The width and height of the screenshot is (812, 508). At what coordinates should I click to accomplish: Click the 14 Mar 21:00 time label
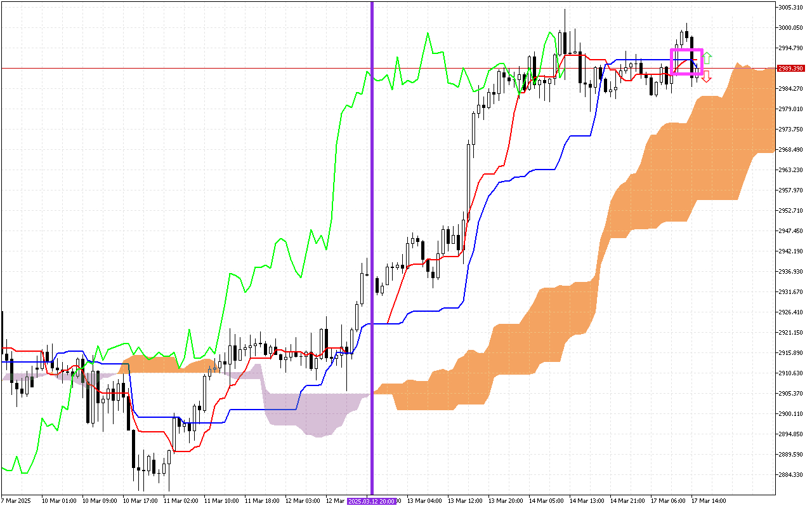click(629, 501)
